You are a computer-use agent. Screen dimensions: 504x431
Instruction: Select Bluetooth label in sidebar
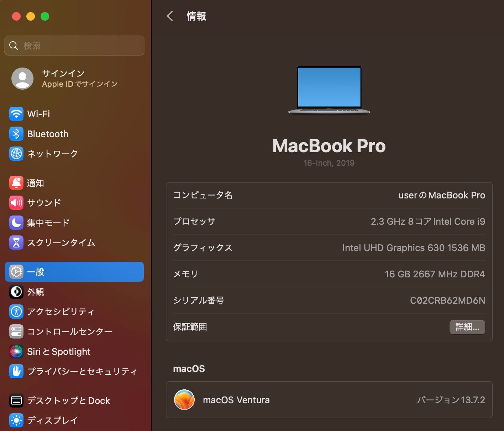tap(48, 134)
